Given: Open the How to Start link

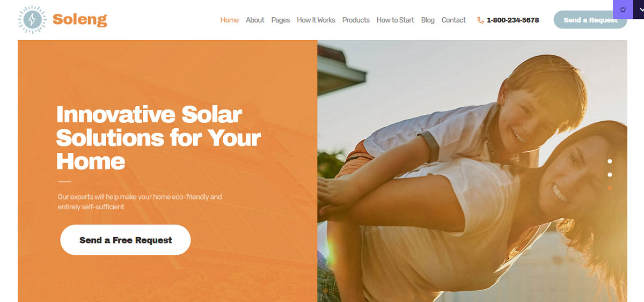Looking at the screenshot, I should click(x=396, y=20).
